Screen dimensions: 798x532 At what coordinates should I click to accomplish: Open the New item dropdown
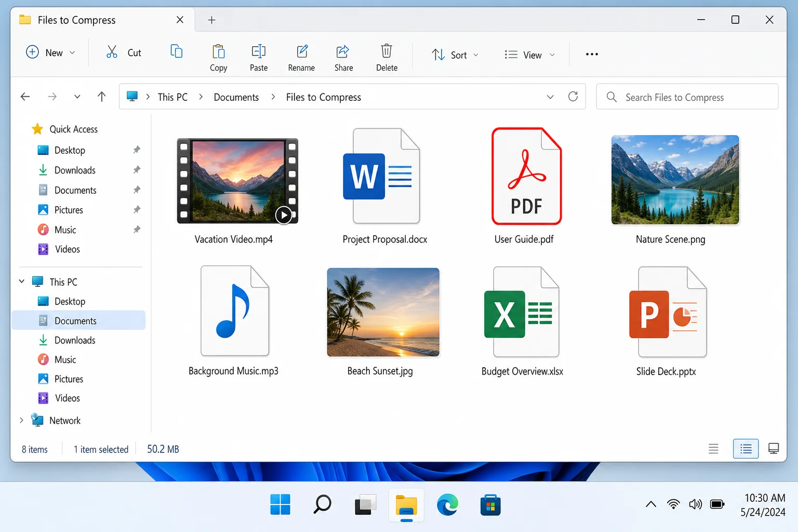point(50,52)
